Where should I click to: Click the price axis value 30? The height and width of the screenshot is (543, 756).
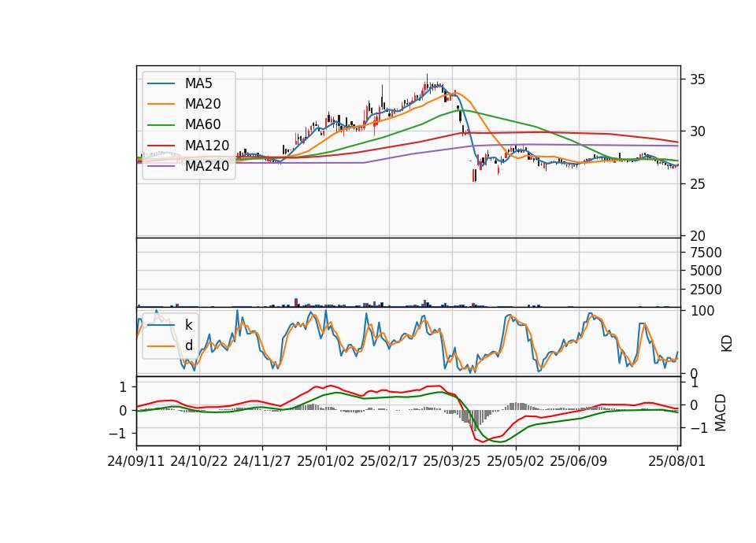pyautogui.click(x=697, y=131)
